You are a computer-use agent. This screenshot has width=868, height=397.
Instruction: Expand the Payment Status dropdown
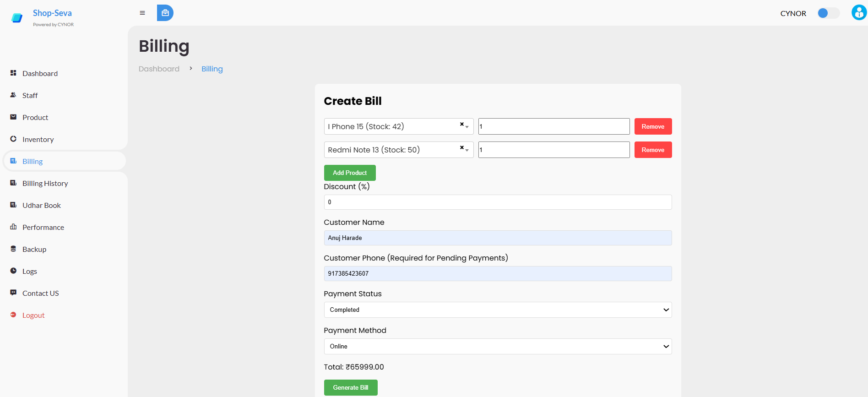pyautogui.click(x=497, y=310)
